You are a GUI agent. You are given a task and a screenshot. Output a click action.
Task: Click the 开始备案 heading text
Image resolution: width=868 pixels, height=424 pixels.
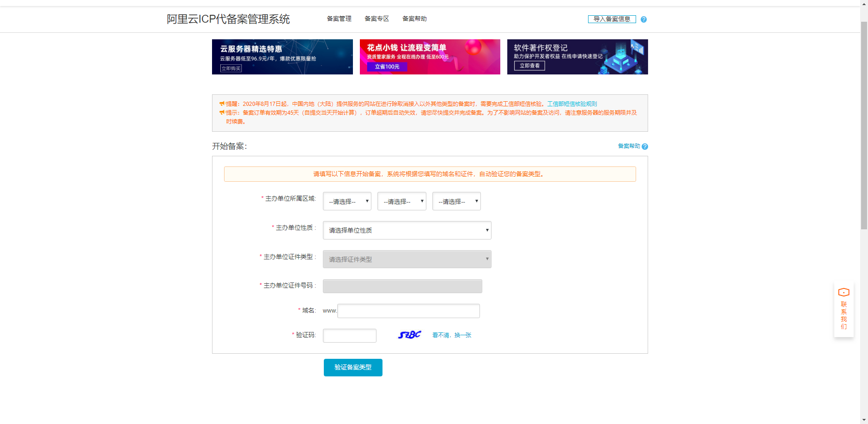point(229,147)
